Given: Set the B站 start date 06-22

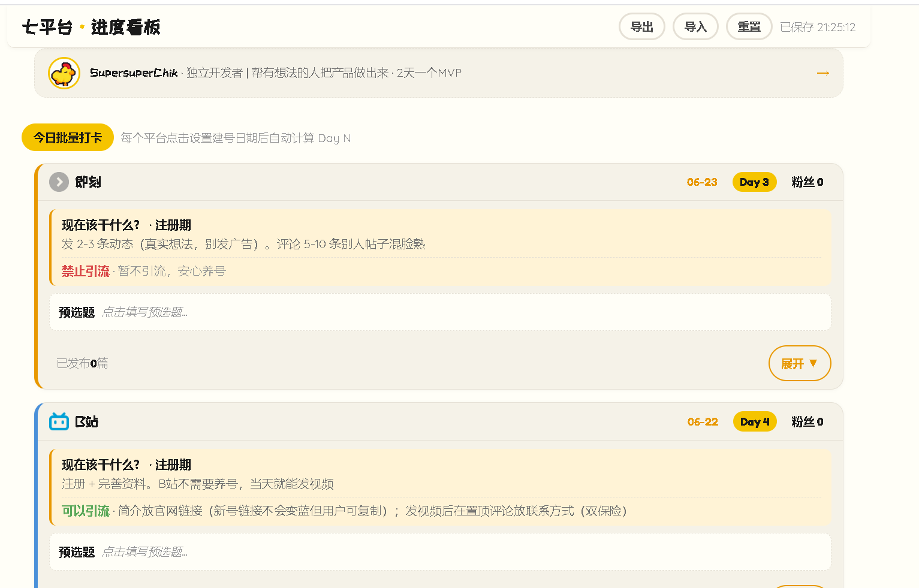Looking at the screenshot, I should click(x=703, y=422).
